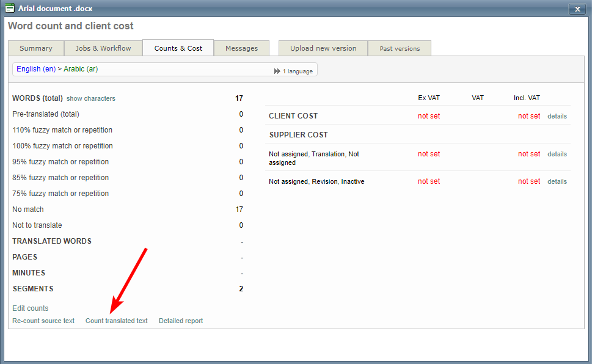The width and height of the screenshot is (592, 364).
Task: View the Past versions tab
Action: [x=400, y=48]
